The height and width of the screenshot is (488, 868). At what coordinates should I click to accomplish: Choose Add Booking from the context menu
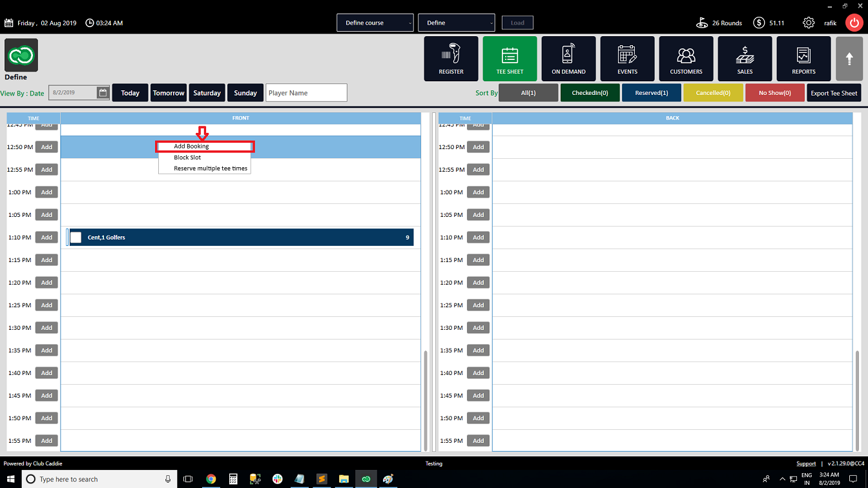pyautogui.click(x=205, y=147)
